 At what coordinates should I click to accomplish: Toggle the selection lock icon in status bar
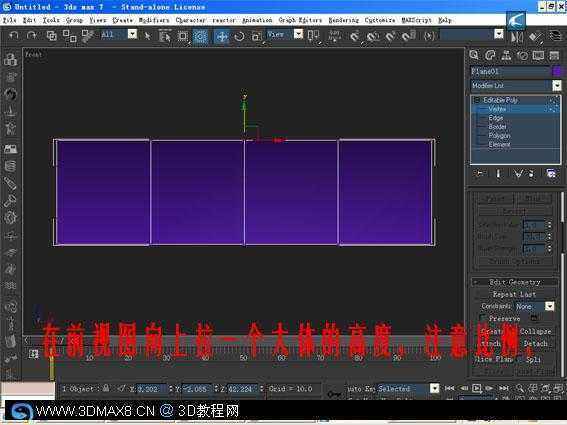pyautogui.click(x=106, y=388)
